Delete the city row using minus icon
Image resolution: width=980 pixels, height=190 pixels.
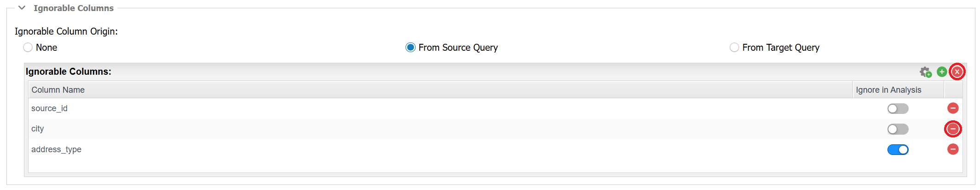(953, 129)
